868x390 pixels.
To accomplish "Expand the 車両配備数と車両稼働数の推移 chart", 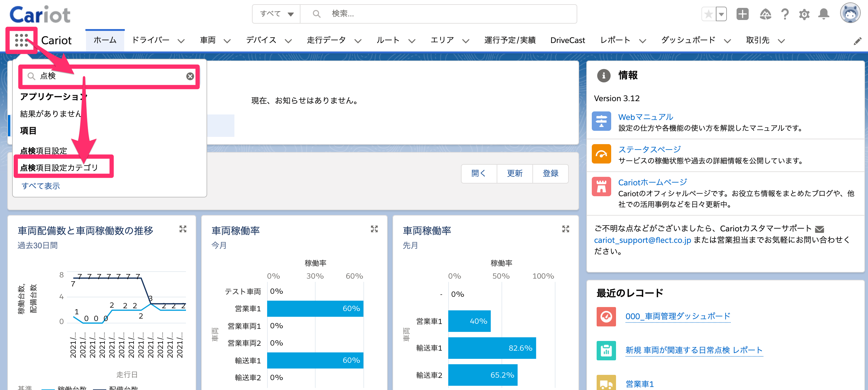I will pos(183,229).
